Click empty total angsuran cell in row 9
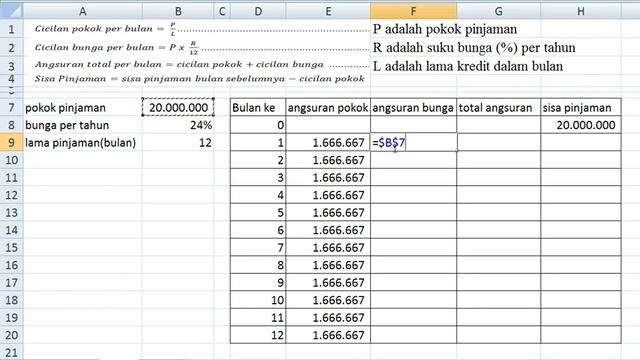 (x=498, y=142)
